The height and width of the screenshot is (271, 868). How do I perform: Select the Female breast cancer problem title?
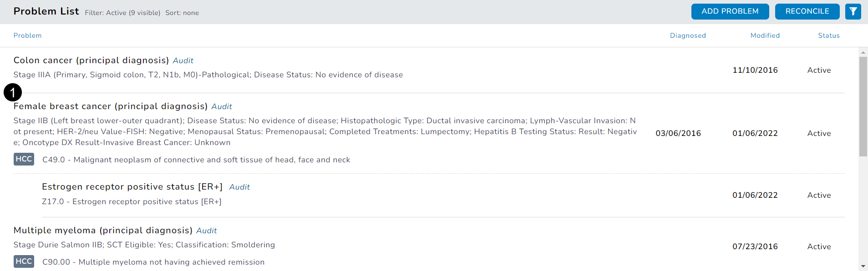point(110,106)
